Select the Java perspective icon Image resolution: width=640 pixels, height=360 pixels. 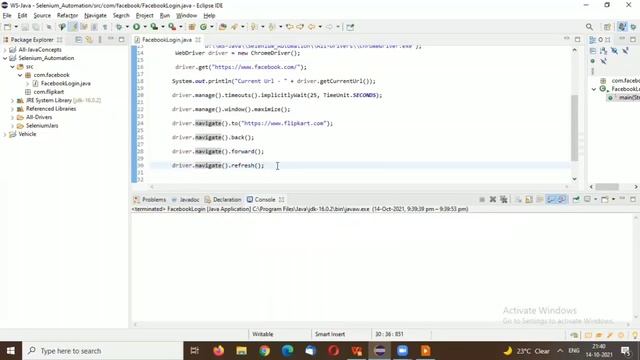tap(622, 27)
